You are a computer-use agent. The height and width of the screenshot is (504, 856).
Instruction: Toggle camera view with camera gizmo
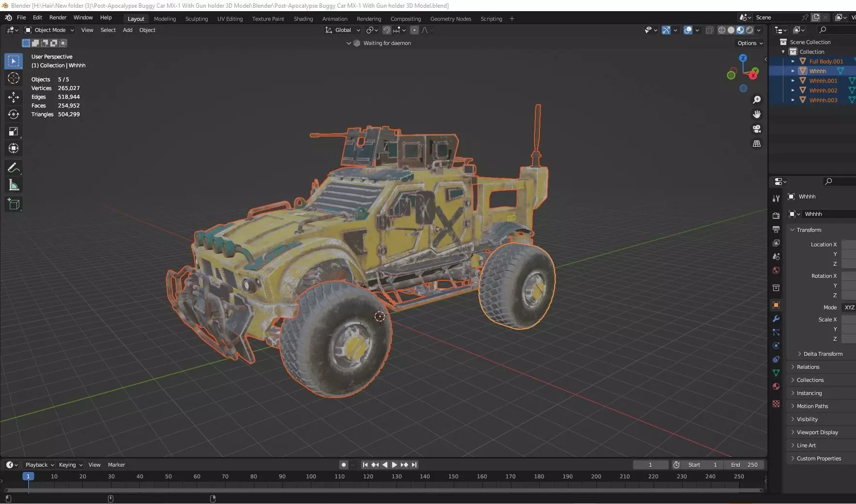[x=756, y=129]
